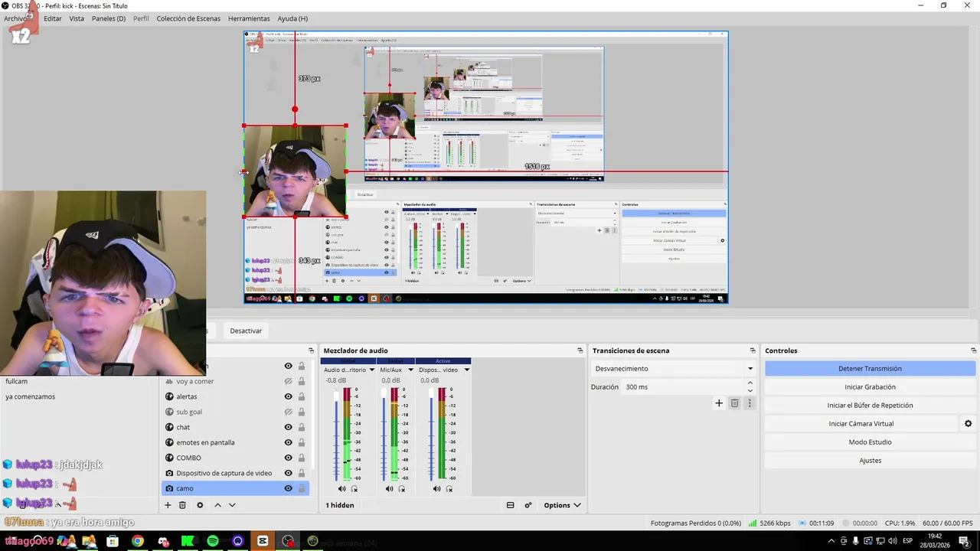Click Detener Transmisión button

tap(870, 368)
